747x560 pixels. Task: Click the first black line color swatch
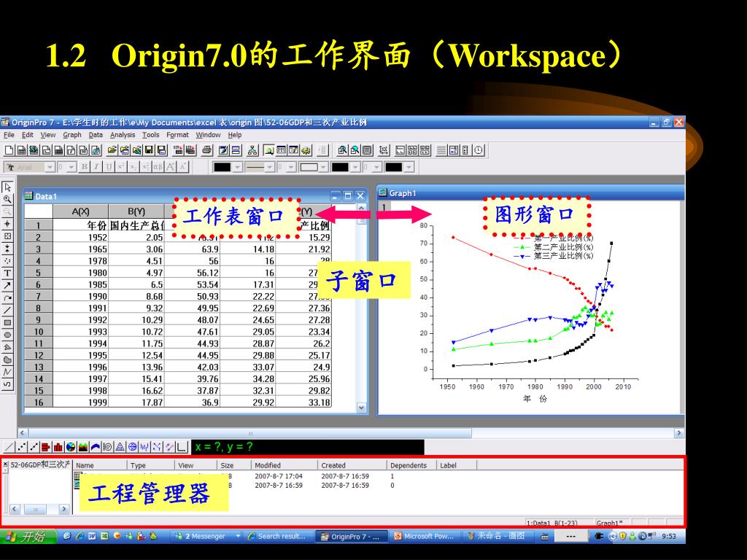[222, 167]
